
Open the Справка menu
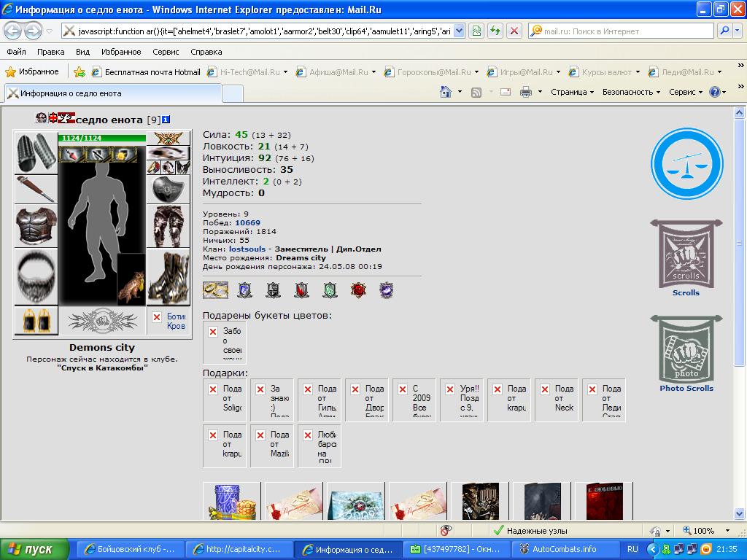pyautogui.click(x=206, y=52)
